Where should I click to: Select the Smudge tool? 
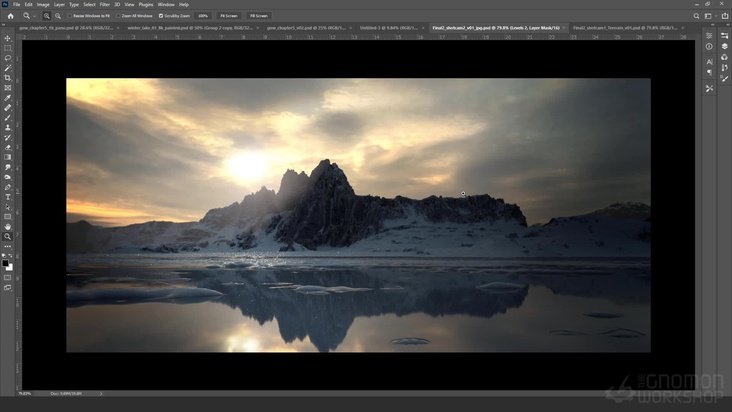pos(7,167)
